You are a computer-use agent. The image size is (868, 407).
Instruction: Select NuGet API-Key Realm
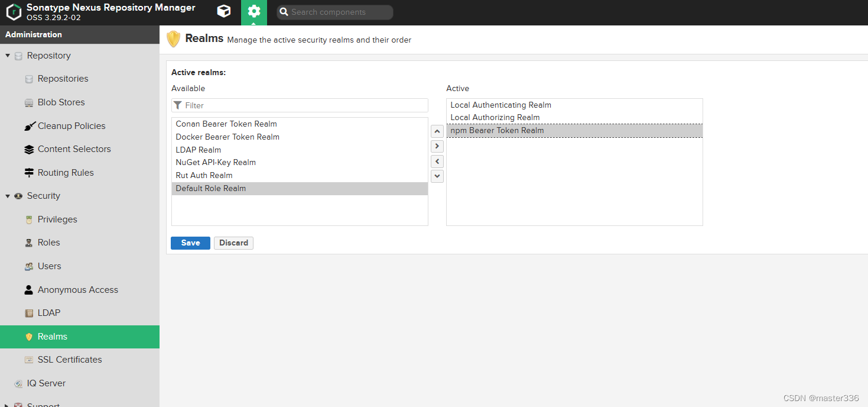(x=300, y=163)
